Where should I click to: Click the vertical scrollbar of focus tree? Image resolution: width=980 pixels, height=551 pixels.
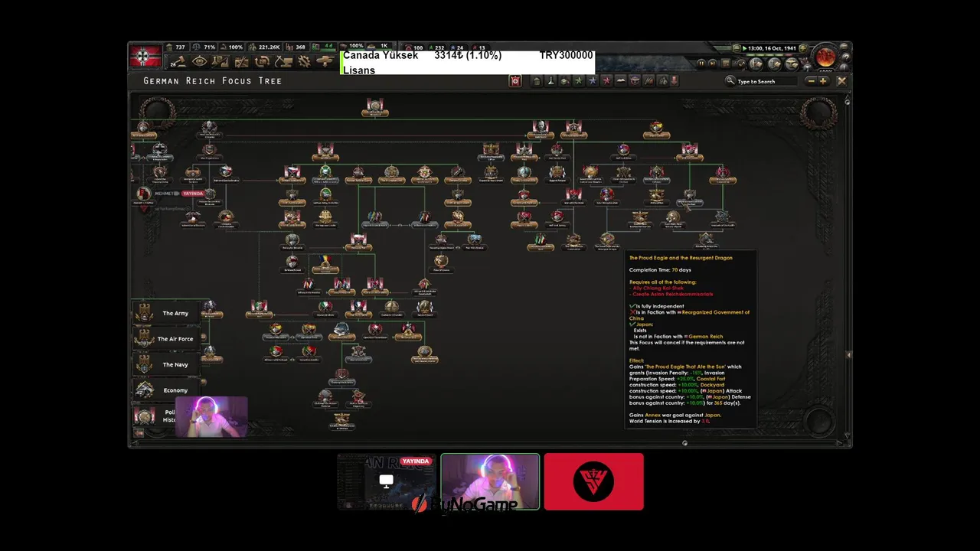(847, 268)
